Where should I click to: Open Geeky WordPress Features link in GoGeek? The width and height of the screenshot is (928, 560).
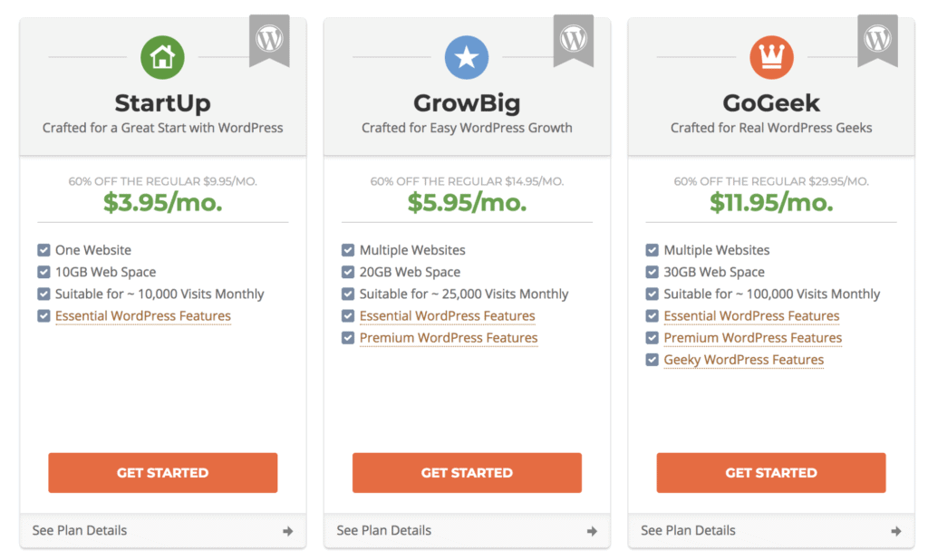tap(744, 360)
